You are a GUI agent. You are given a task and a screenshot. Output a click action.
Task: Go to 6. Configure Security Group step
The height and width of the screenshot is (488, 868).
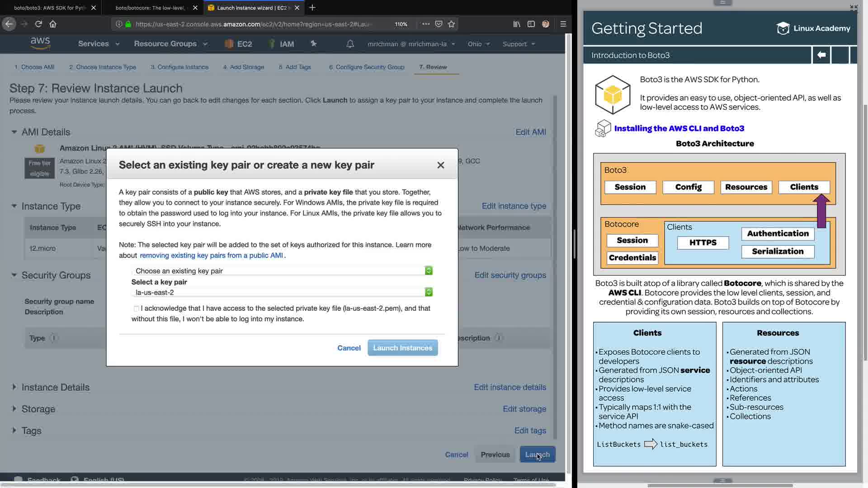tap(366, 67)
